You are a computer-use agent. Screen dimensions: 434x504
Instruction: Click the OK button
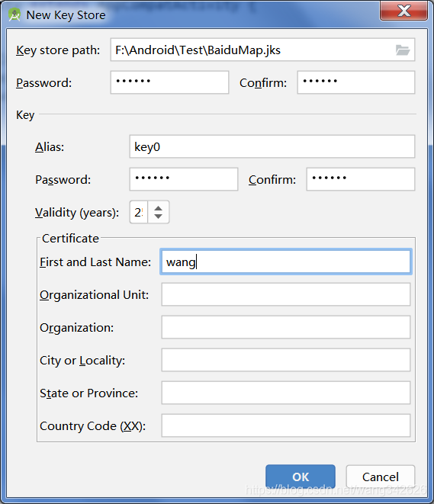(301, 477)
